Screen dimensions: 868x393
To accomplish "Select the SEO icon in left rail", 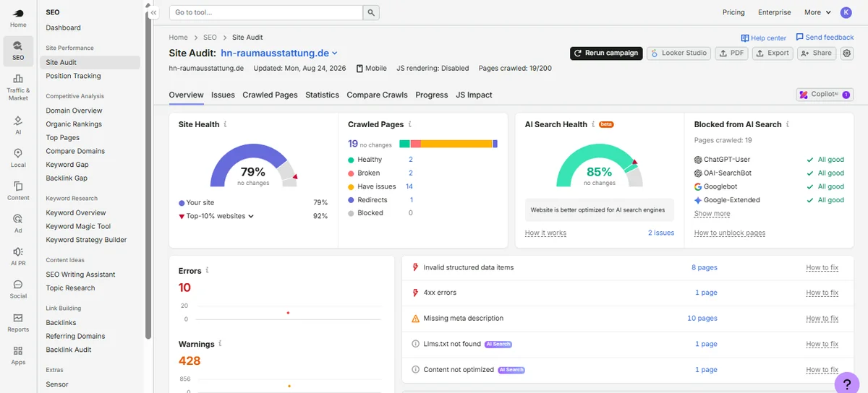I will click(x=18, y=51).
